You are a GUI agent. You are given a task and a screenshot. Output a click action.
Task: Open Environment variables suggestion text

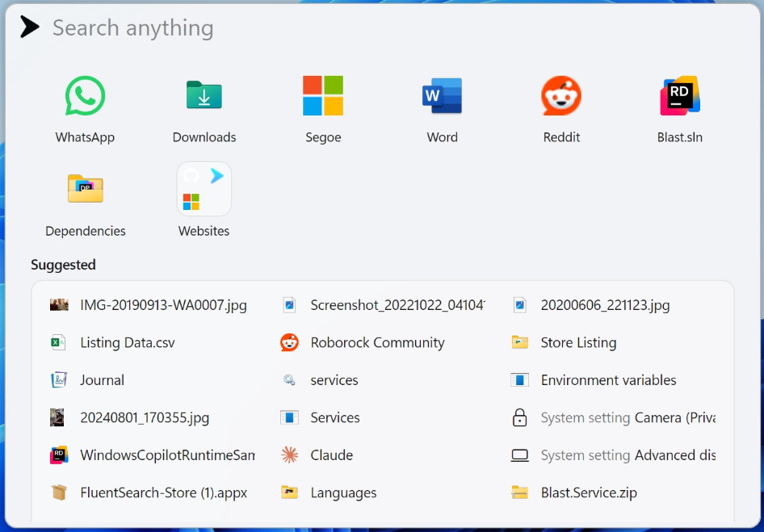tap(609, 380)
